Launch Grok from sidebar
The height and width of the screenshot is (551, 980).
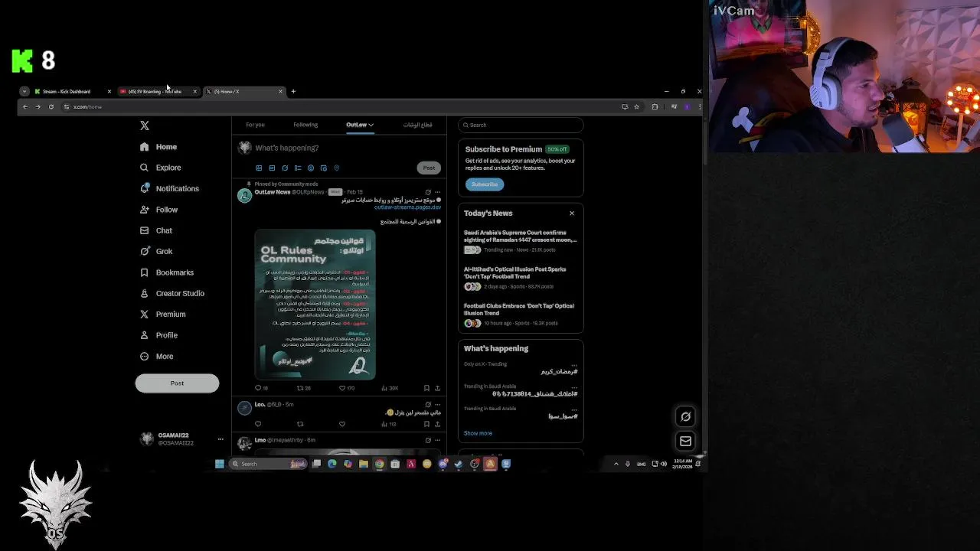[156, 251]
